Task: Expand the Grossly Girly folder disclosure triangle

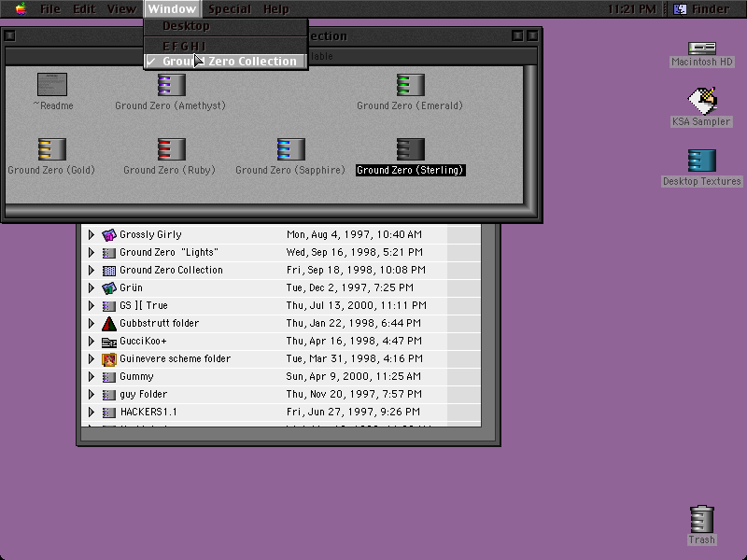Action: pyautogui.click(x=91, y=234)
